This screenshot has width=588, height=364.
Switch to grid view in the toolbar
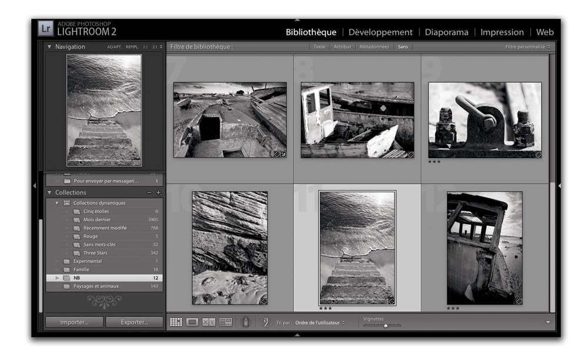pyautogui.click(x=176, y=322)
